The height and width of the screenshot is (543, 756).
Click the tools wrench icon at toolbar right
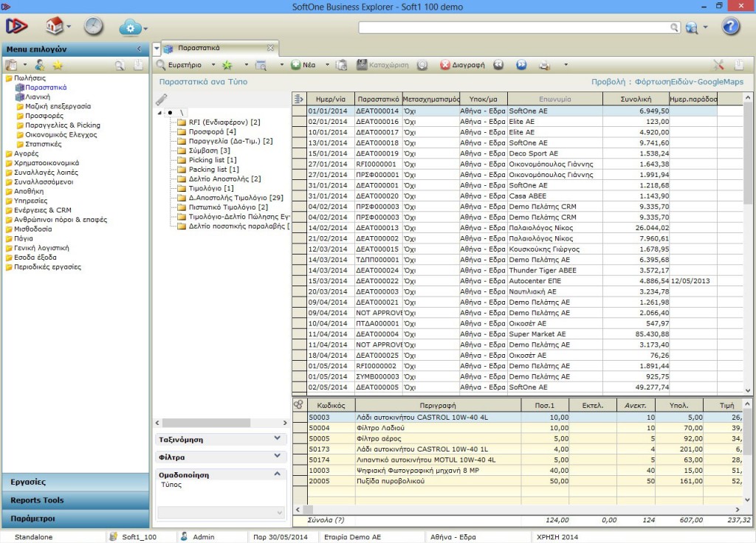(718, 65)
